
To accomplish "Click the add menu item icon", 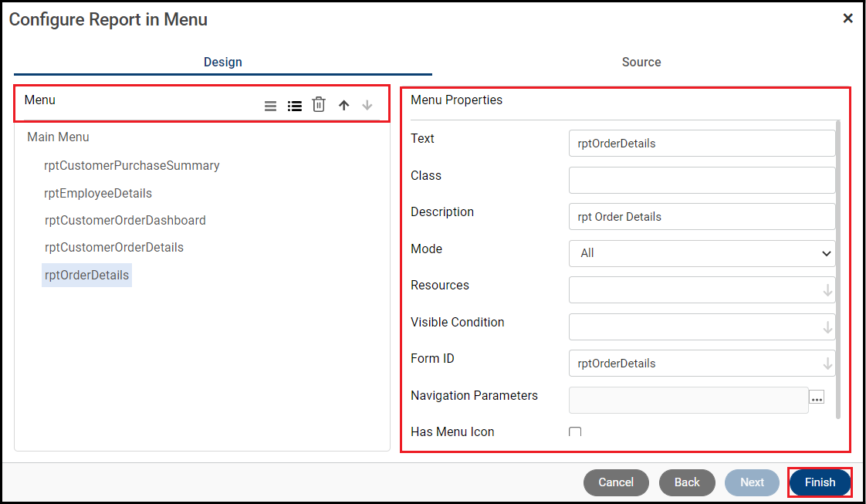I will tap(270, 106).
